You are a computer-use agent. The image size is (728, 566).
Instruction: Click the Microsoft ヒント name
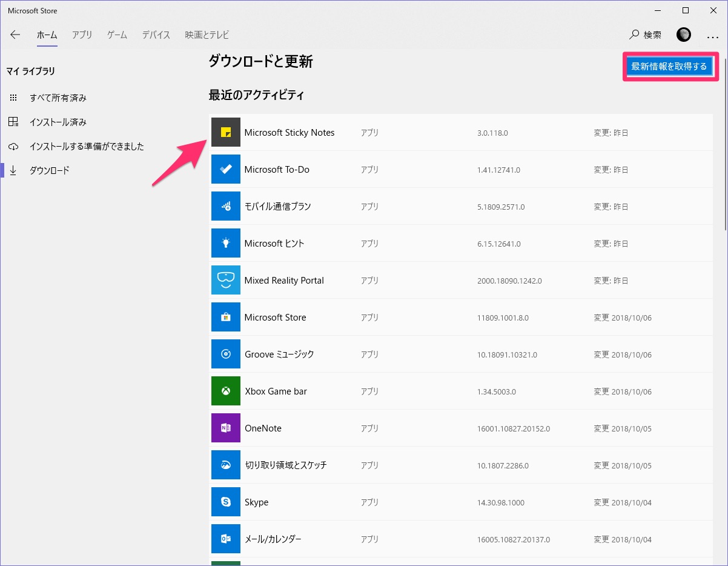[x=274, y=243]
